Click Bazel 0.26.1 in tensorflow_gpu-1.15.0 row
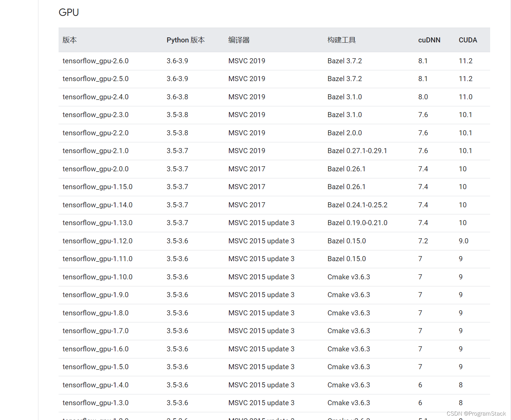Screen dimensions: 511x420 point(347,187)
